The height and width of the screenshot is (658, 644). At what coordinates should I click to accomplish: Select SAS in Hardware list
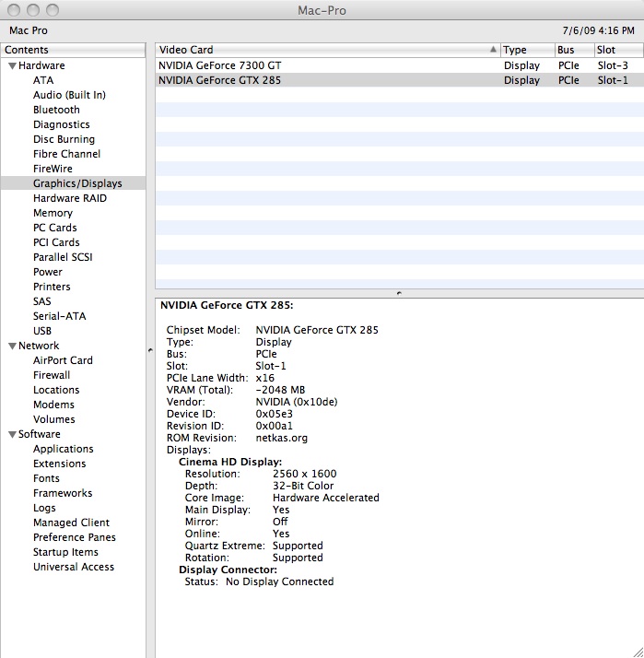coord(42,301)
